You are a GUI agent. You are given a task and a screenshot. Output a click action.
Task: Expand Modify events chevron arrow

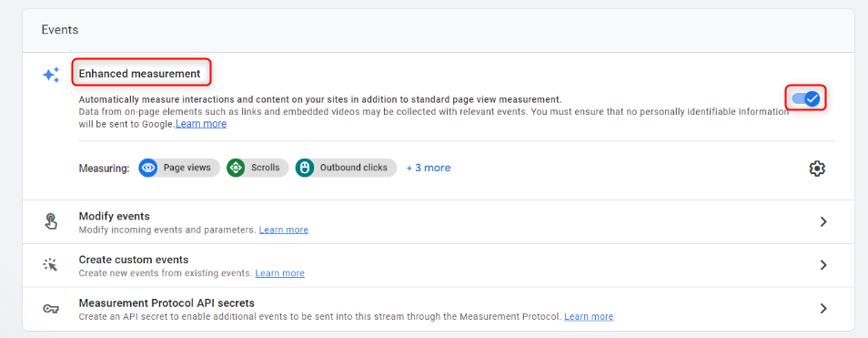pos(823,221)
